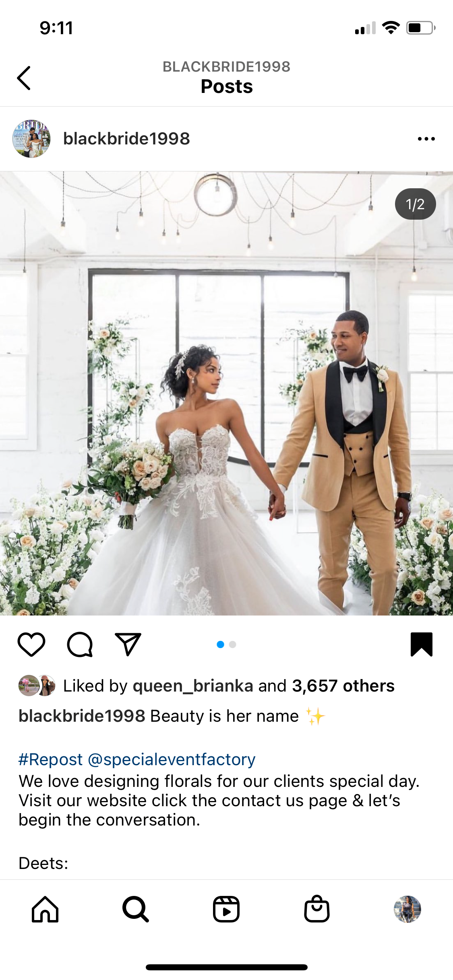The height and width of the screenshot is (980, 453).
Task: Open comments with the speech bubble icon
Action: (x=80, y=644)
